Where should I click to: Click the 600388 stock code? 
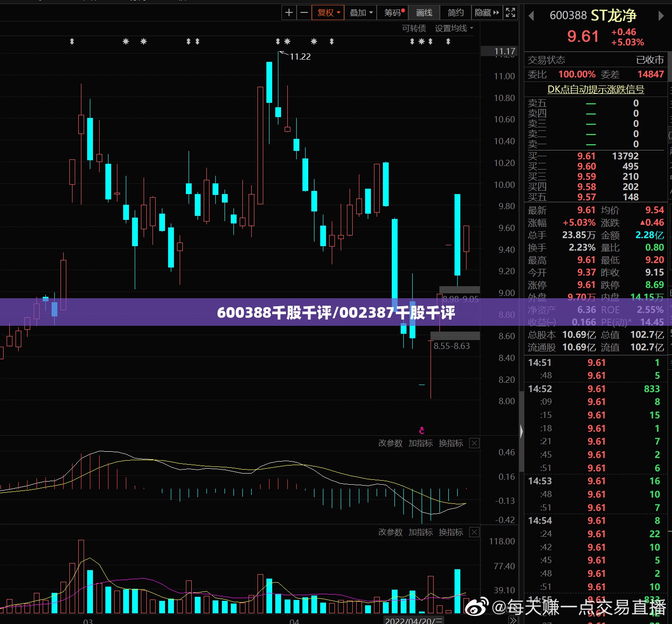point(568,16)
